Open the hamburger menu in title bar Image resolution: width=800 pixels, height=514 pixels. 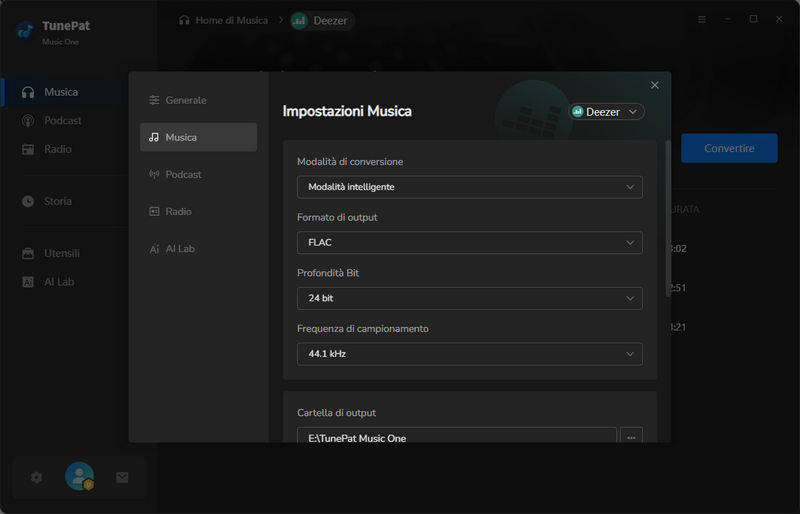click(702, 19)
